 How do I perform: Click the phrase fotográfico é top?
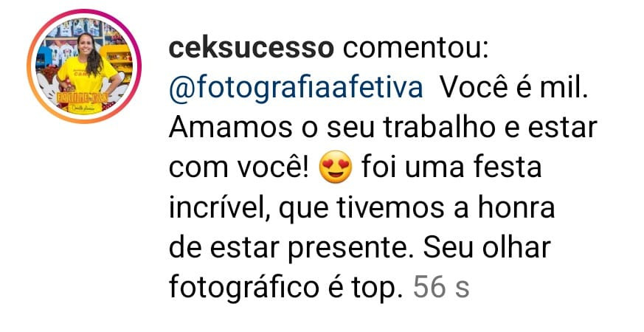point(285,288)
